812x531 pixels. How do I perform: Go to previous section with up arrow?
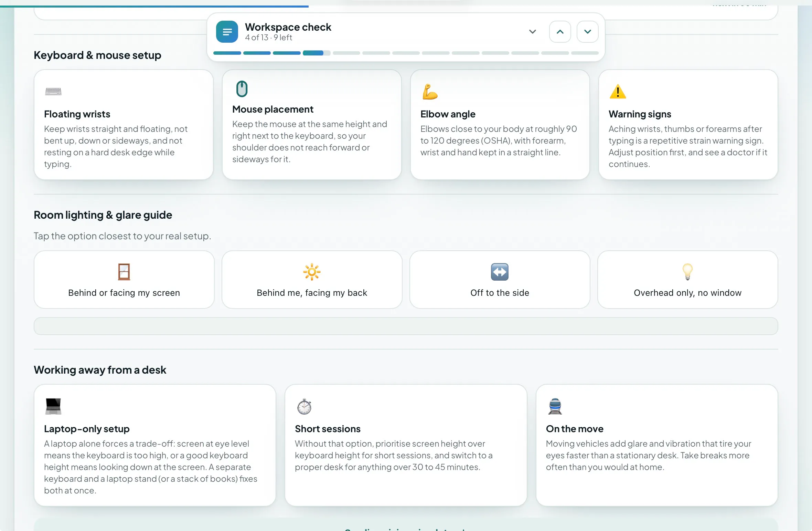pyautogui.click(x=560, y=32)
